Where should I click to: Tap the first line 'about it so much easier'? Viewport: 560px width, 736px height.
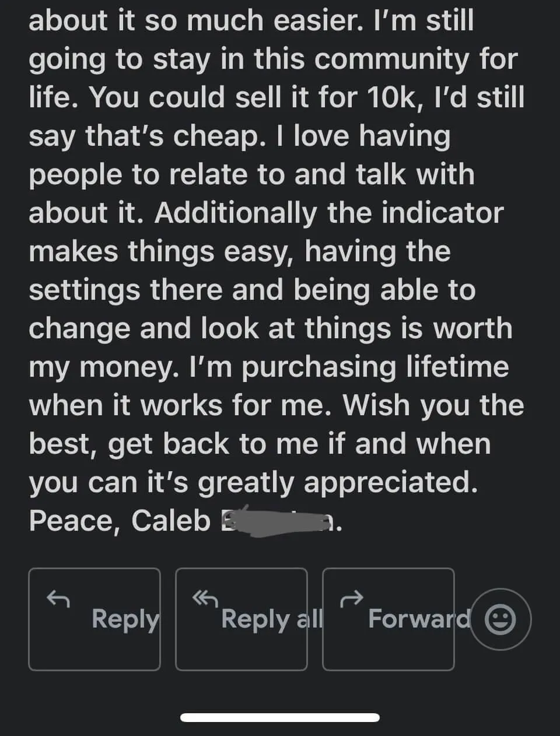251,21
